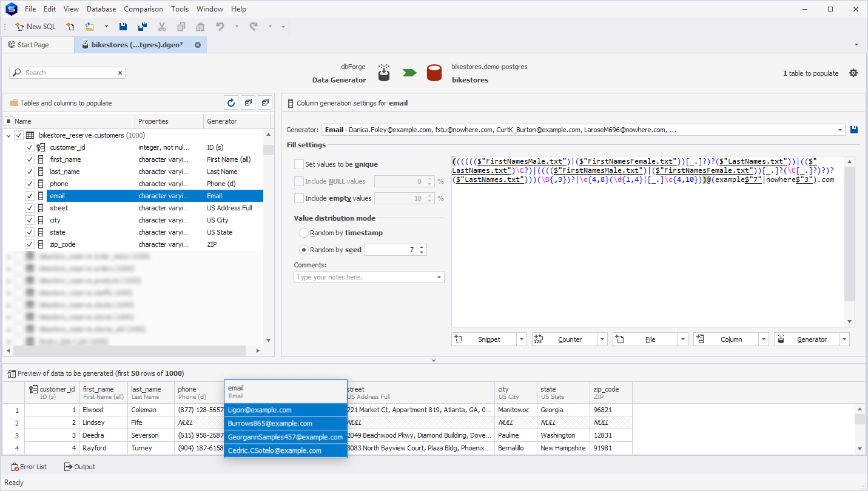Click the Search input field

(67, 73)
